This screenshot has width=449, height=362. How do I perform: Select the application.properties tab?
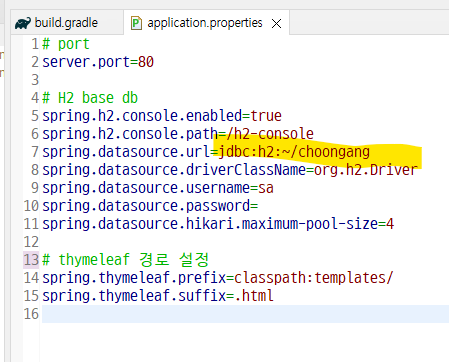205,23
